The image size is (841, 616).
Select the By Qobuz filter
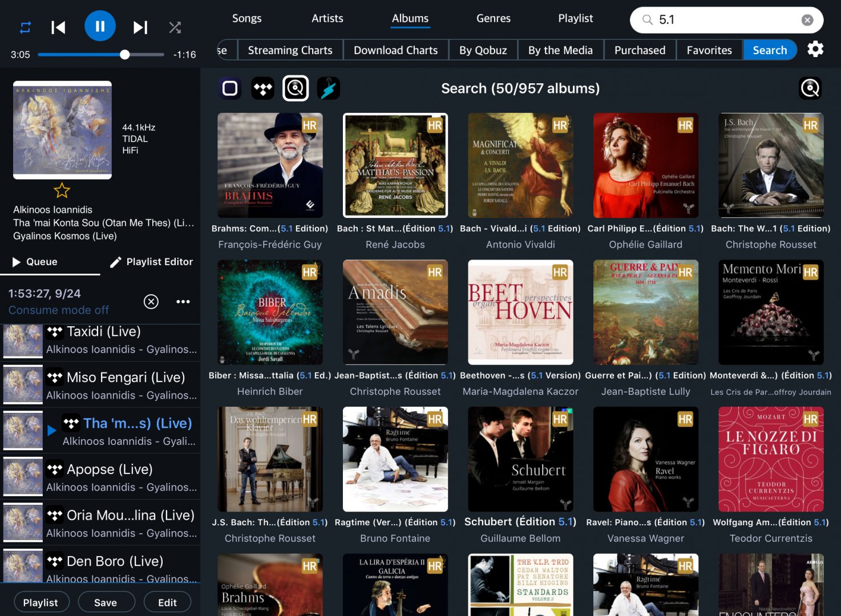[x=483, y=50]
